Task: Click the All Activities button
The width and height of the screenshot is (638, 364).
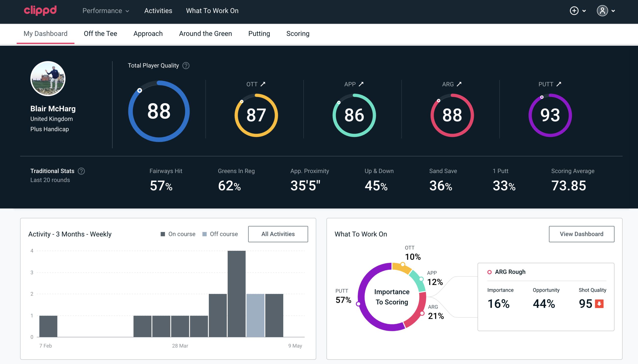Action: click(x=278, y=234)
